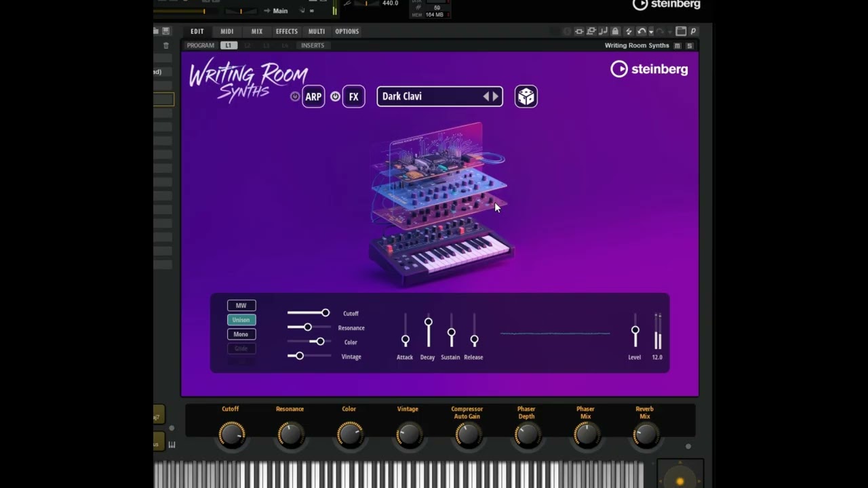868x488 pixels.
Task: Select layer L1 tab
Action: click(x=229, y=45)
